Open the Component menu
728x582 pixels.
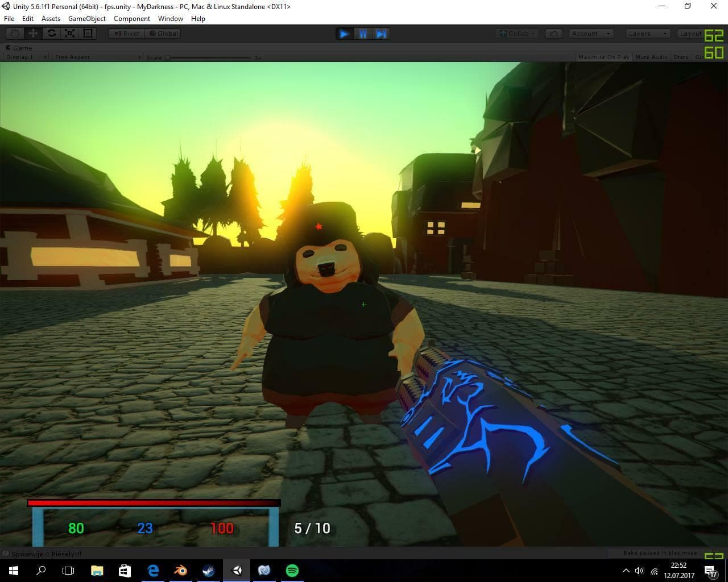[132, 18]
